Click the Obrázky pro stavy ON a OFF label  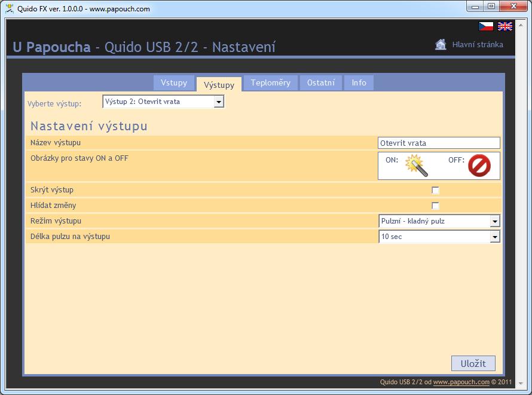pyautogui.click(x=80, y=158)
